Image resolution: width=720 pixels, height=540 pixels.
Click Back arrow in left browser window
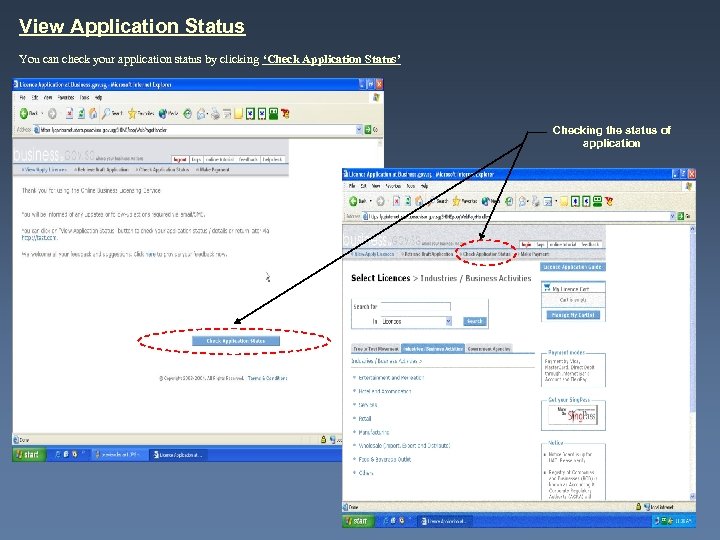[x=24, y=113]
